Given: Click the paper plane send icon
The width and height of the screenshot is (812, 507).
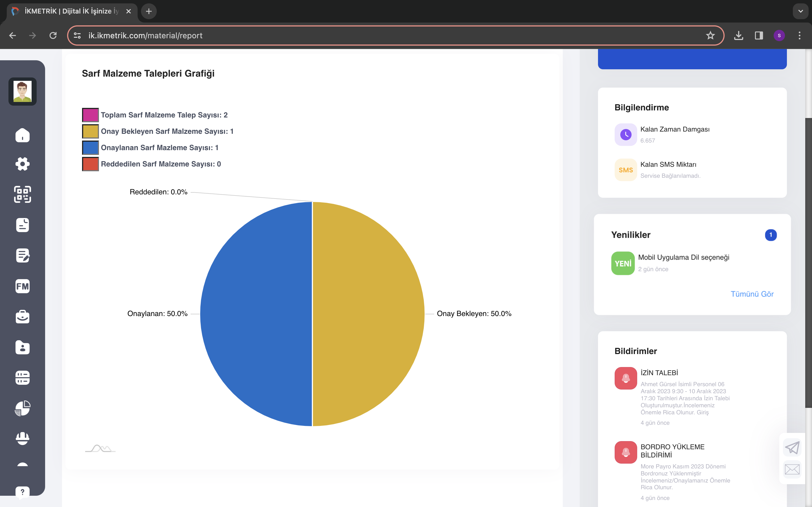Looking at the screenshot, I should pyautogui.click(x=792, y=447).
